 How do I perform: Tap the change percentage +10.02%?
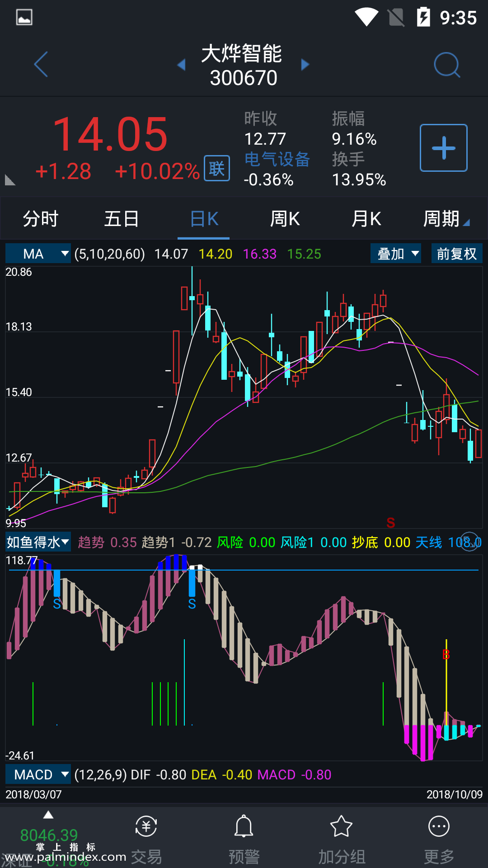point(157,171)
